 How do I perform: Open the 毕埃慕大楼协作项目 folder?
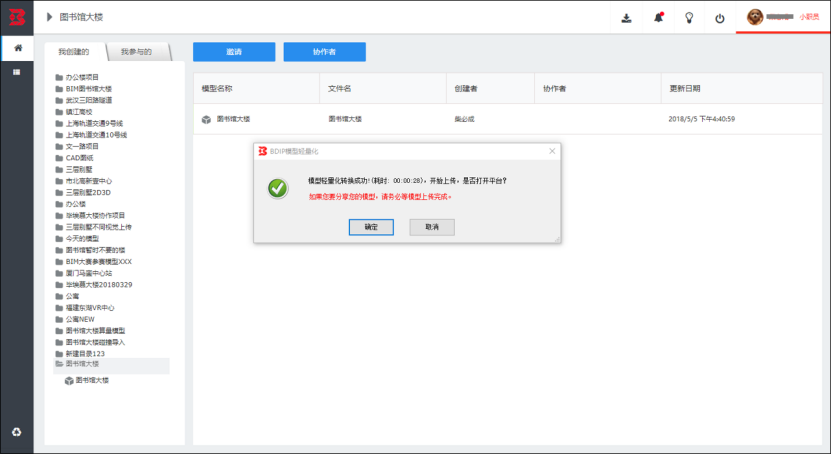coord(96,215)
